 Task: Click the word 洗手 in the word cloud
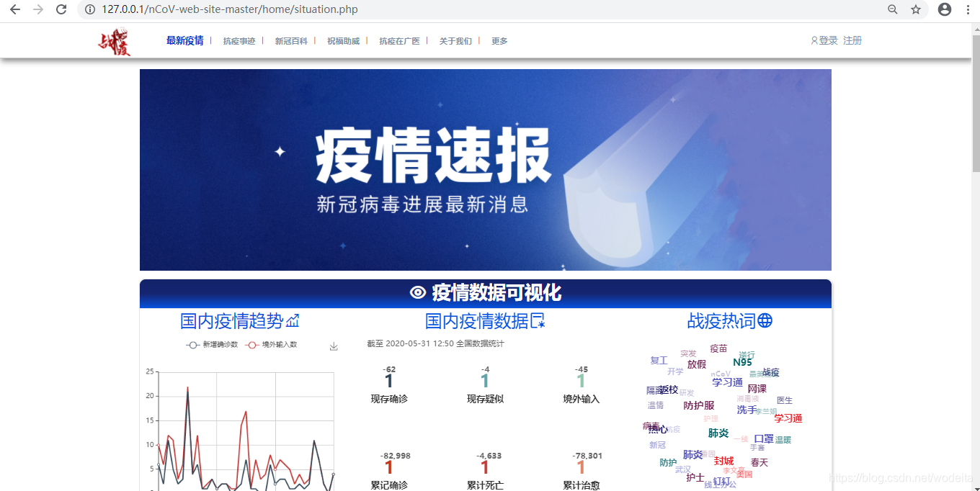(747, 410)
